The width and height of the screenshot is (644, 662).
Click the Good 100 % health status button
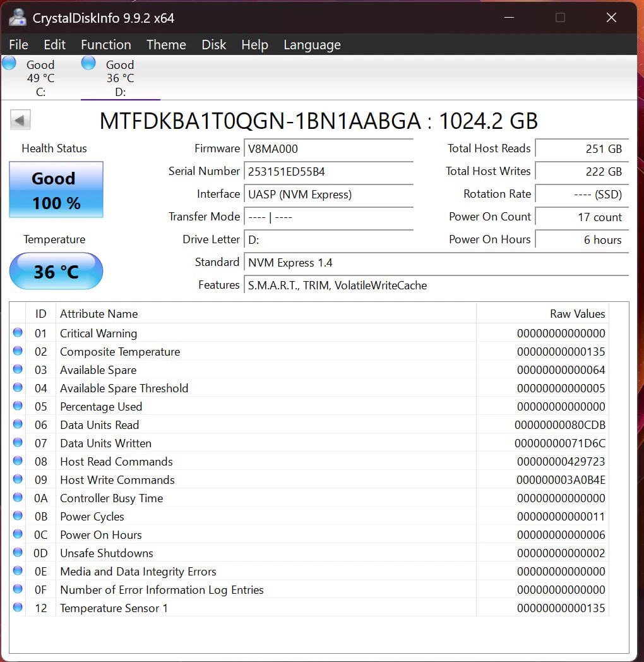(x=56, y=190)
